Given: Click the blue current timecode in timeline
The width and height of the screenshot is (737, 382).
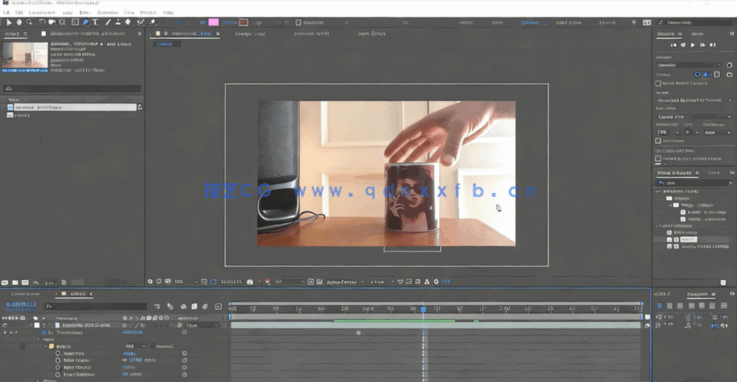Looking at the screenshot, I should pos(21,304).
